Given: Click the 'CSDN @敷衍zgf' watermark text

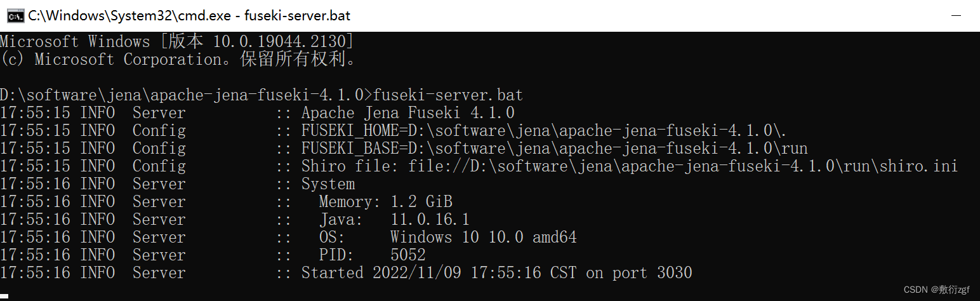Looking at the screenshot, I should (x=937, y=290).
